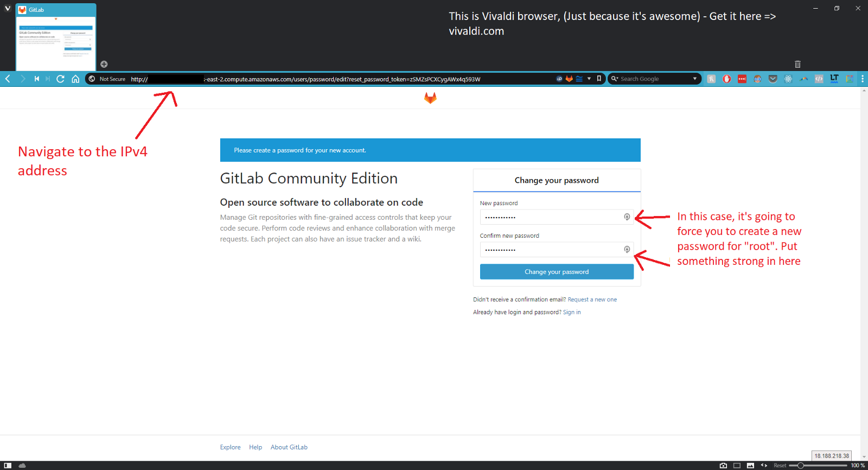Click the password manager icon in Confirm field
The height and width of the screenshot is (470, 868).
point(627,250)
